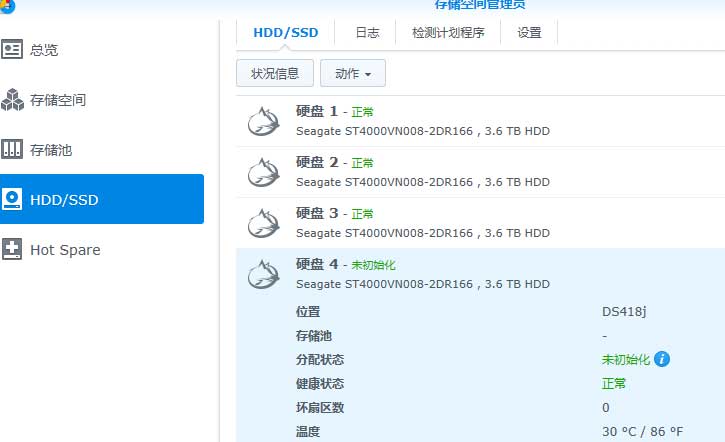
Task: Collapse the 硬盘 4 row title
Action: 317,264
